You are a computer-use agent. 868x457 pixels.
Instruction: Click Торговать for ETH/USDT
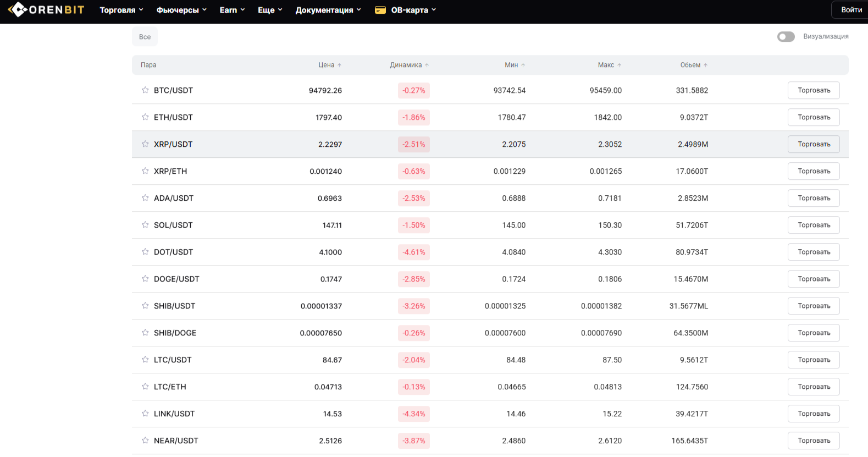click(814, 117)
